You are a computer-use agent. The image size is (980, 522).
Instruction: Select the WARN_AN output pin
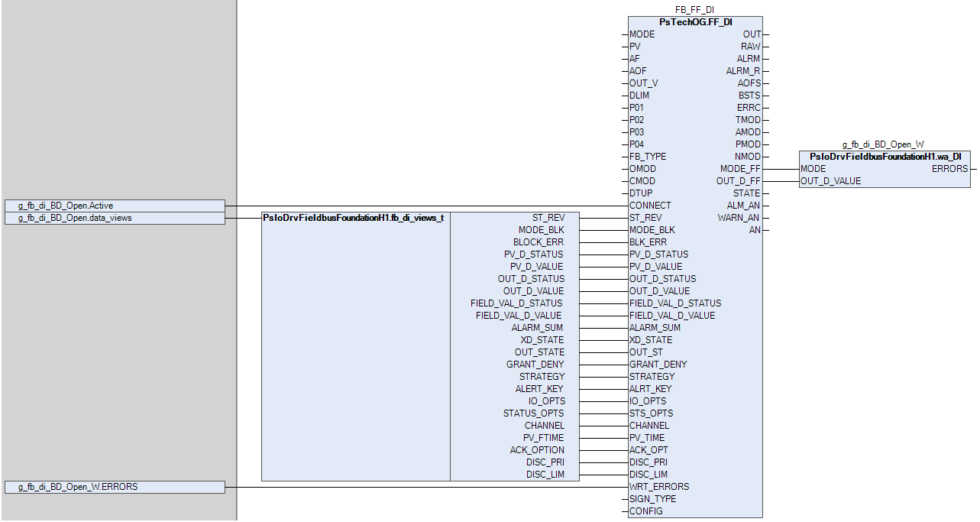coord(739,218)
